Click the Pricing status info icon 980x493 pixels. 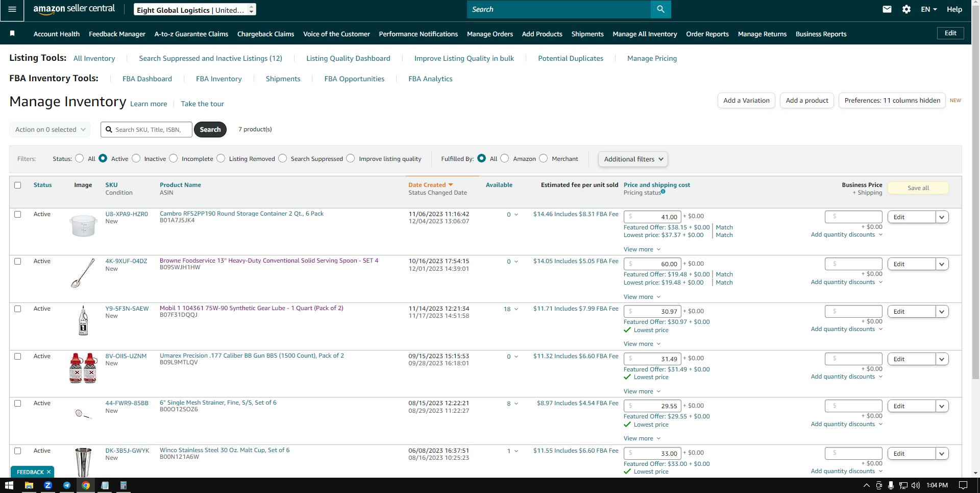point(663,192)
